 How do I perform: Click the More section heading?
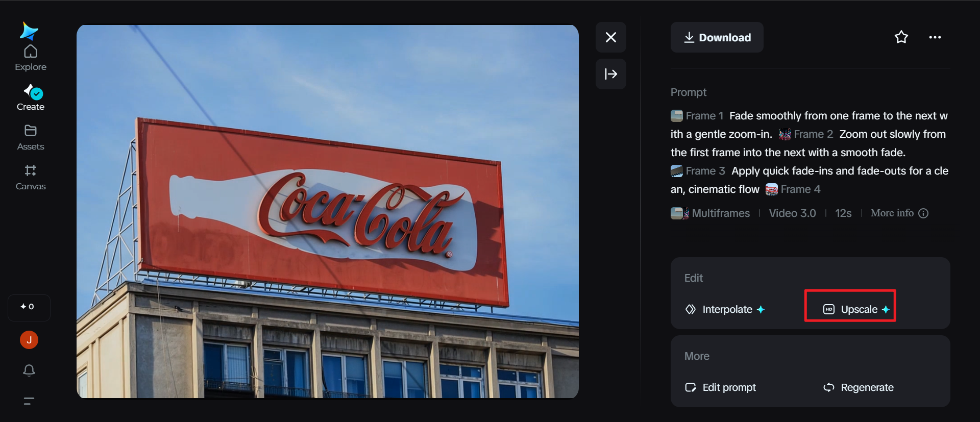pyautogui.click(x=697, y=356)
